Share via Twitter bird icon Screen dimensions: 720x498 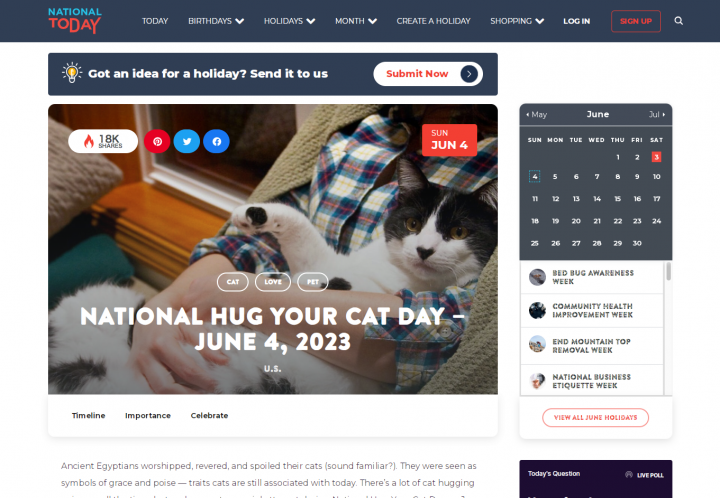[186, 141]
